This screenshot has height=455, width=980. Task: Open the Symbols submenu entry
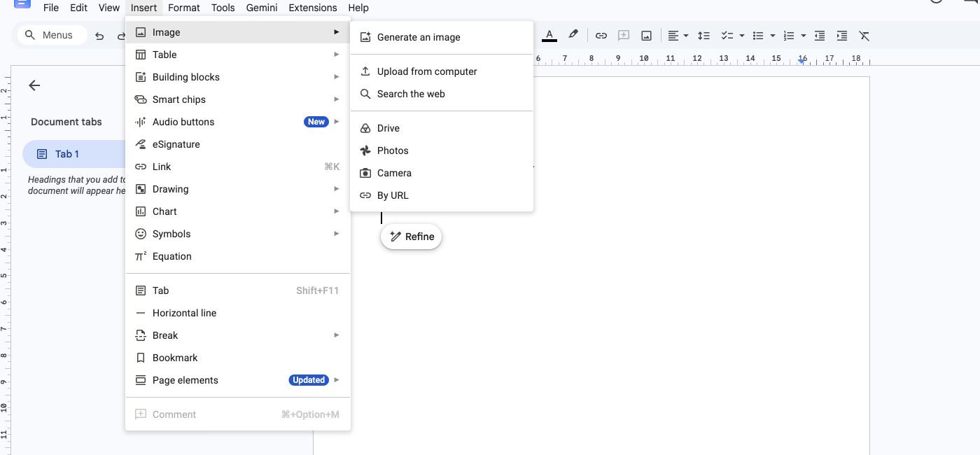238,234
